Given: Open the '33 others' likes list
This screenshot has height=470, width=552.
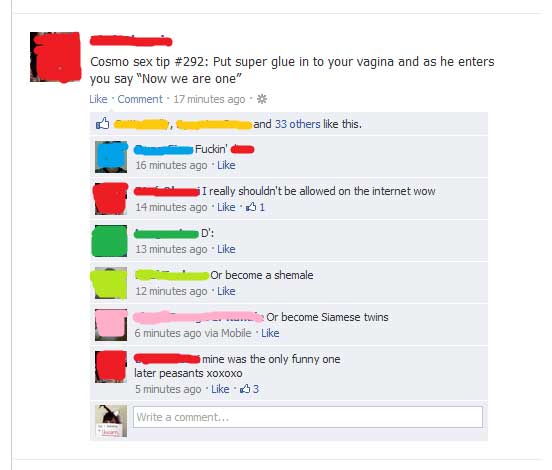Looking at the screenshot, I should tap(297, 124).
